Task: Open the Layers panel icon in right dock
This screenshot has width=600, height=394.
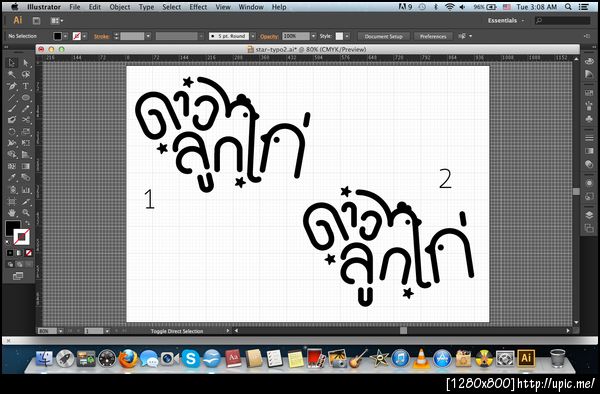Action: (589, 215)
